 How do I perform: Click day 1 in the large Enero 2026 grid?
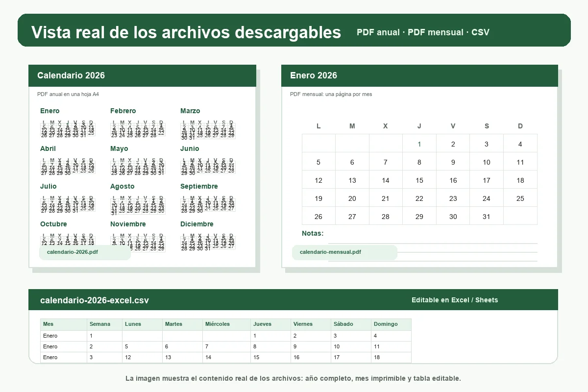419,144
